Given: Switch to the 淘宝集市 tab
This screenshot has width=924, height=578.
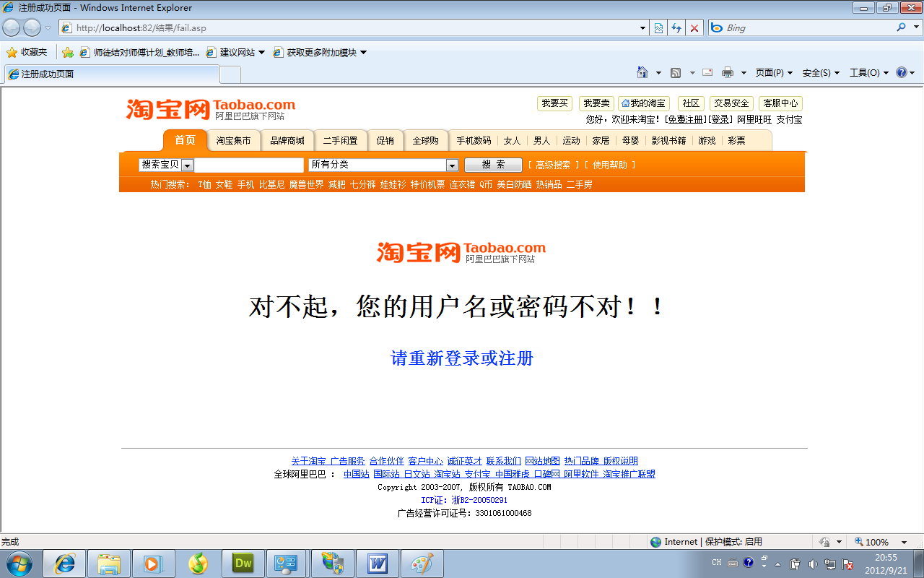Looking at the screenshot, I should click(x=233, y=141).
